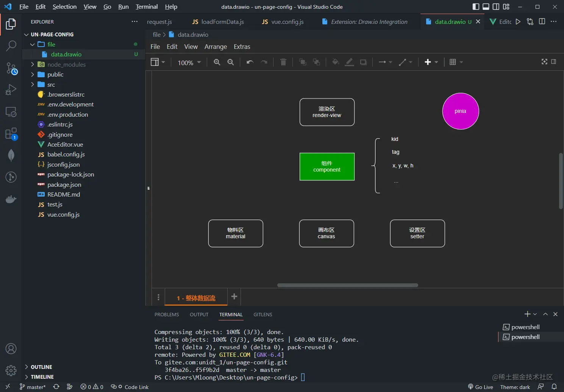Viewport: 564px width, 392px height.
Task: Click the Undo icon in the drawio toolbar
Action: pyautogui.click(x=249, y=62)
